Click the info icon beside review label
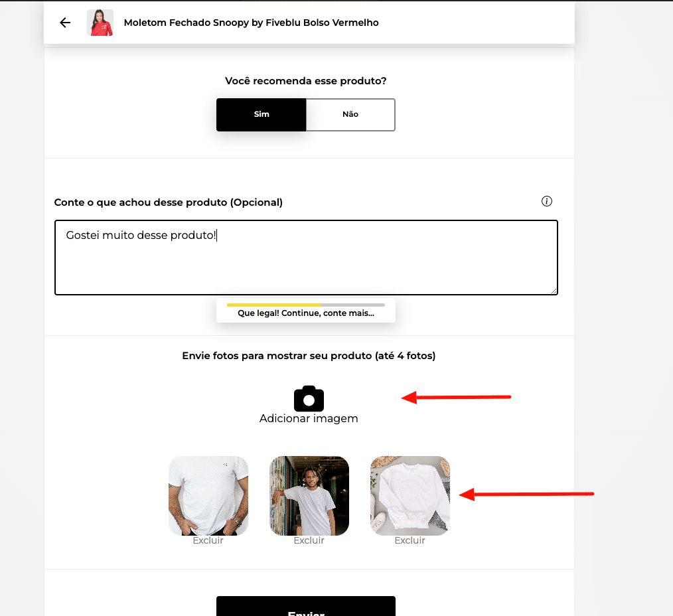The width and height of the screenshot is (673, 616). pyautogui.click(x=546, y=201)
